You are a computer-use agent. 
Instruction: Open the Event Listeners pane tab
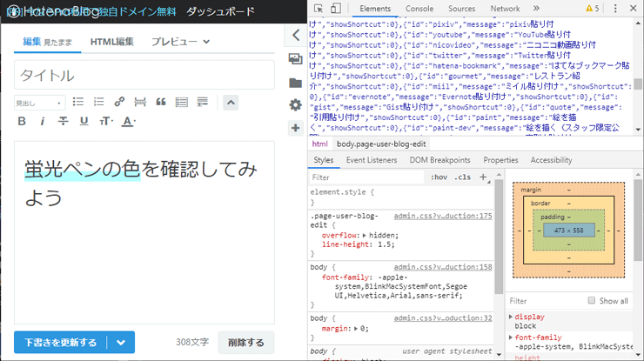click(x=372, y=160)
